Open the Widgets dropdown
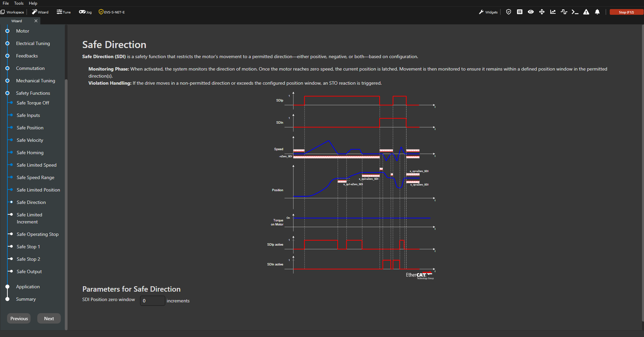This screenshot has width=644, height=337. pyautogui.click(x=488, y=12)
